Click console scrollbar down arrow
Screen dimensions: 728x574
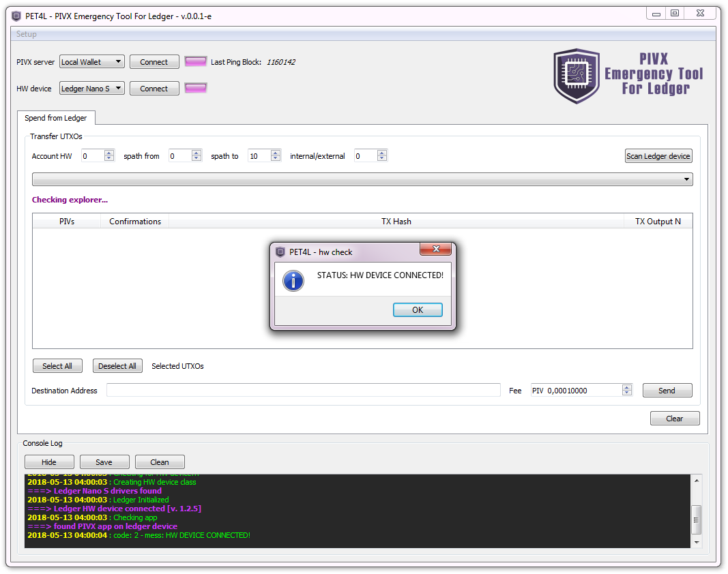click(697, 542)
